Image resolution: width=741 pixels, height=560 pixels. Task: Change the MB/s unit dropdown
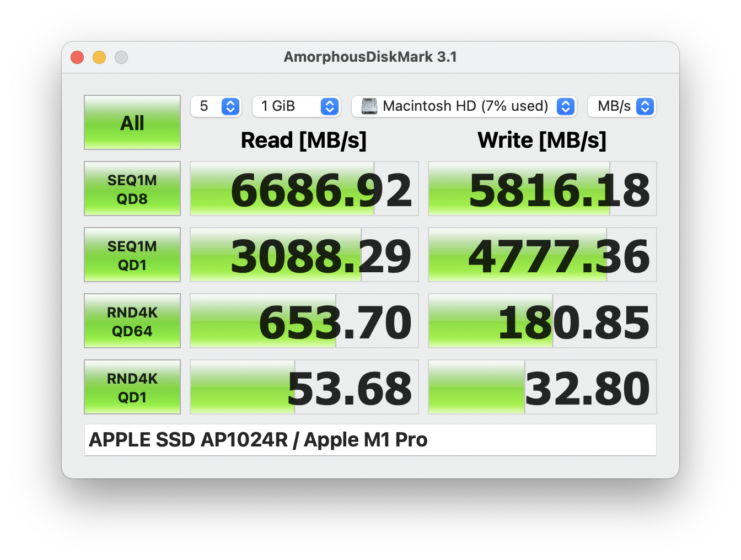(x=622, y=106)
